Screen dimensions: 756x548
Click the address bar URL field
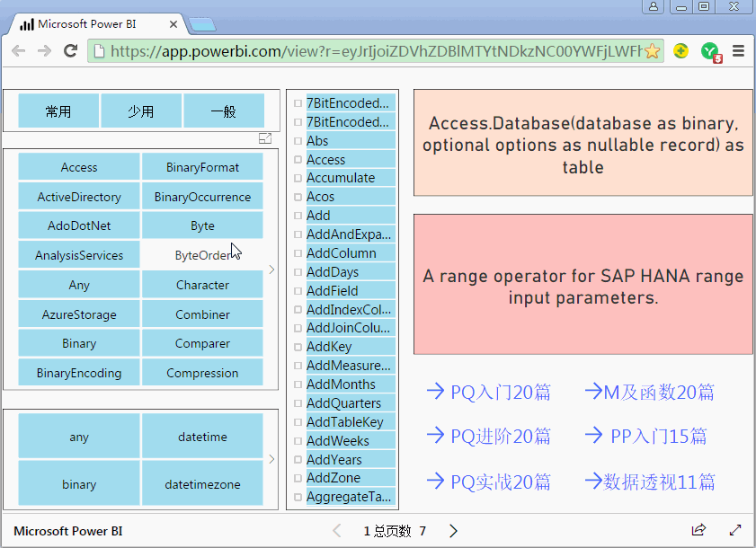(x=376, y=50)
